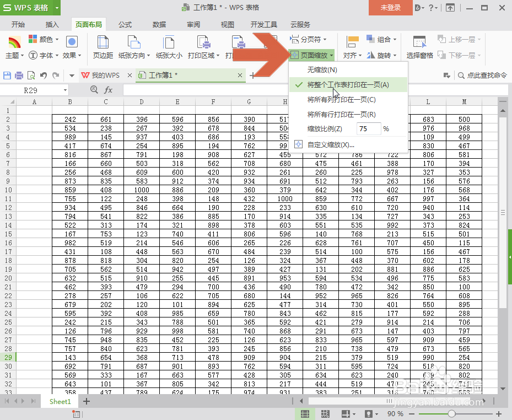Click the Not Logged In (未登录) button
Viewport: 512px width, 420px height.
391,8
